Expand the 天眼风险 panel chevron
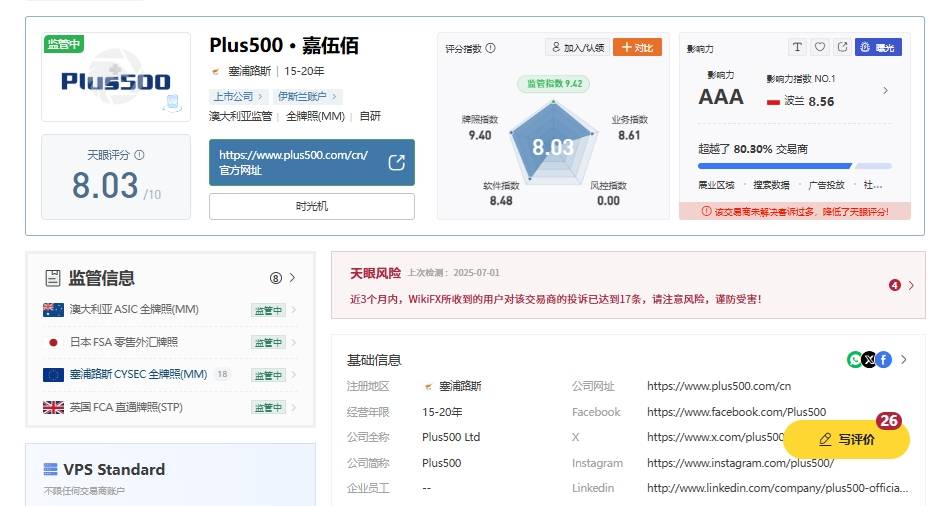This screenshot has height=506, width=948. (x=911, y=285)
